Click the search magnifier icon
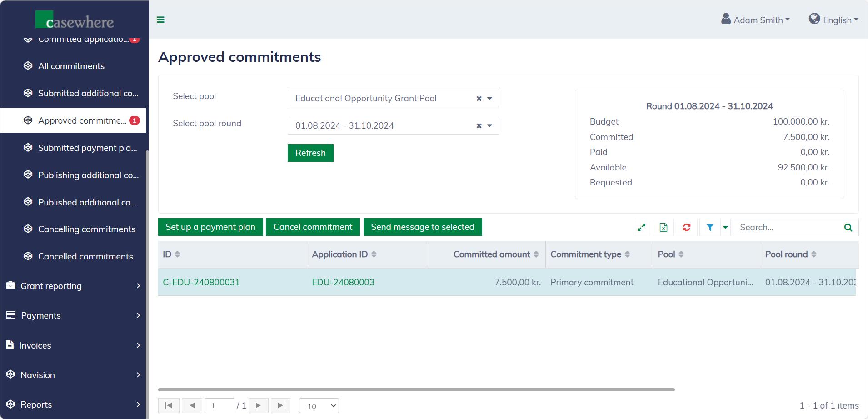868x419 pixels. (848, 227)
